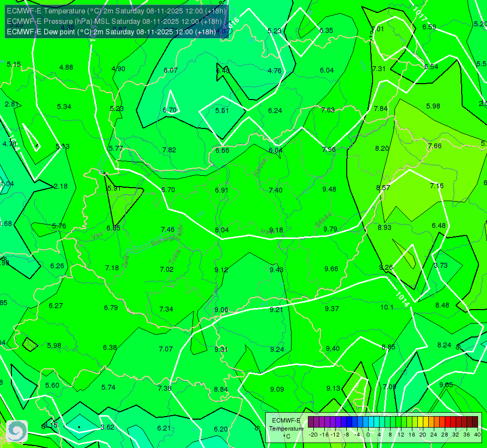Click the bright yellow legend swatch
This screenshot has width=487, height=448.
tap(420, 422)
